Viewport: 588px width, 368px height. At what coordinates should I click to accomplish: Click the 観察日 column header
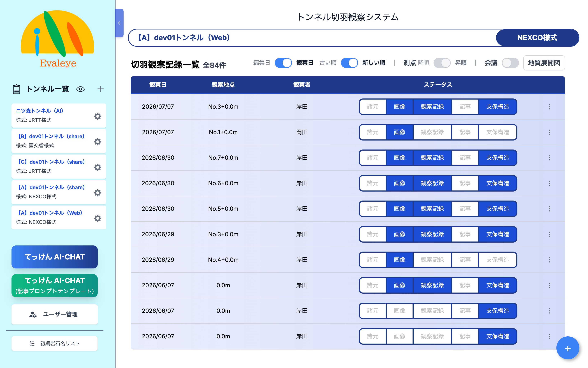point(158,85)
